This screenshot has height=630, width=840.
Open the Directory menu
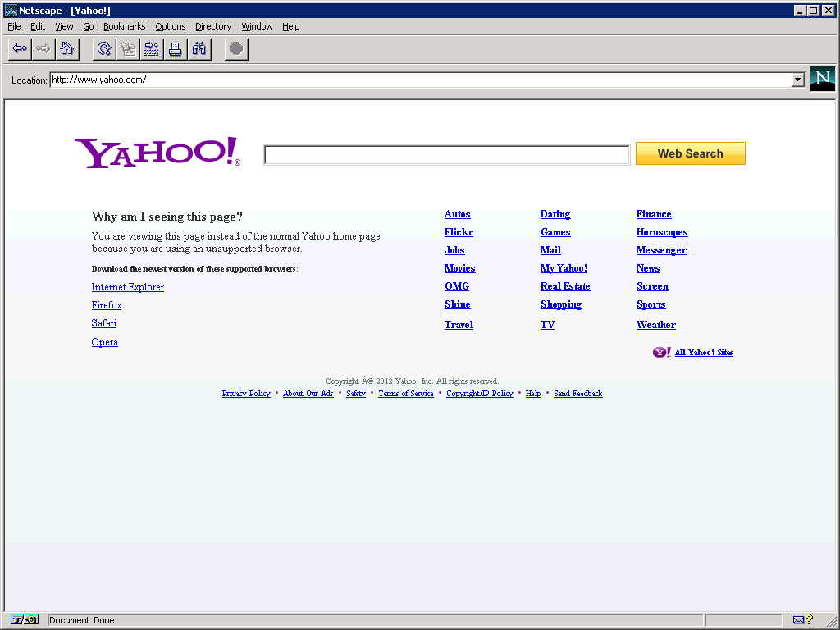pos(213,26)
